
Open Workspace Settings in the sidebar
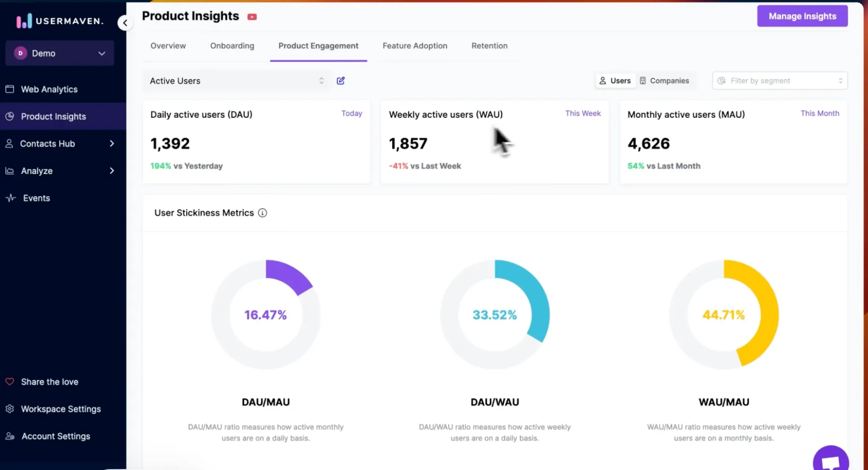61,409
